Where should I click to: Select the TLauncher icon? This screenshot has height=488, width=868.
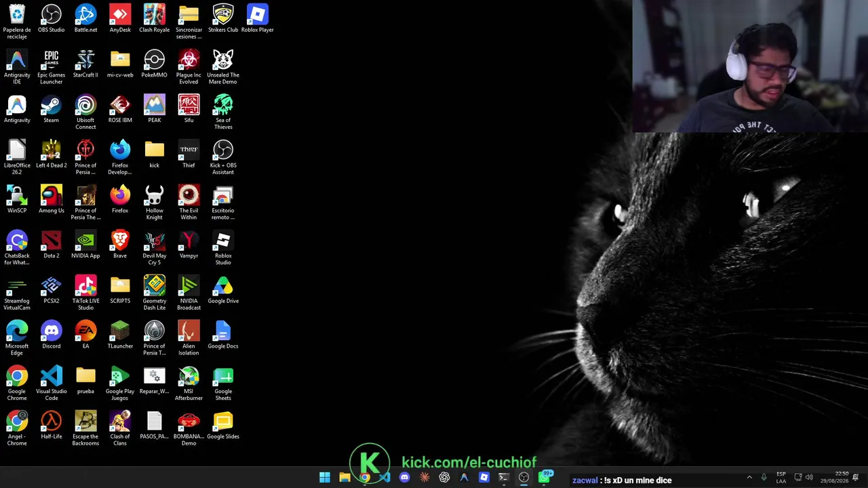click(120, 335)
